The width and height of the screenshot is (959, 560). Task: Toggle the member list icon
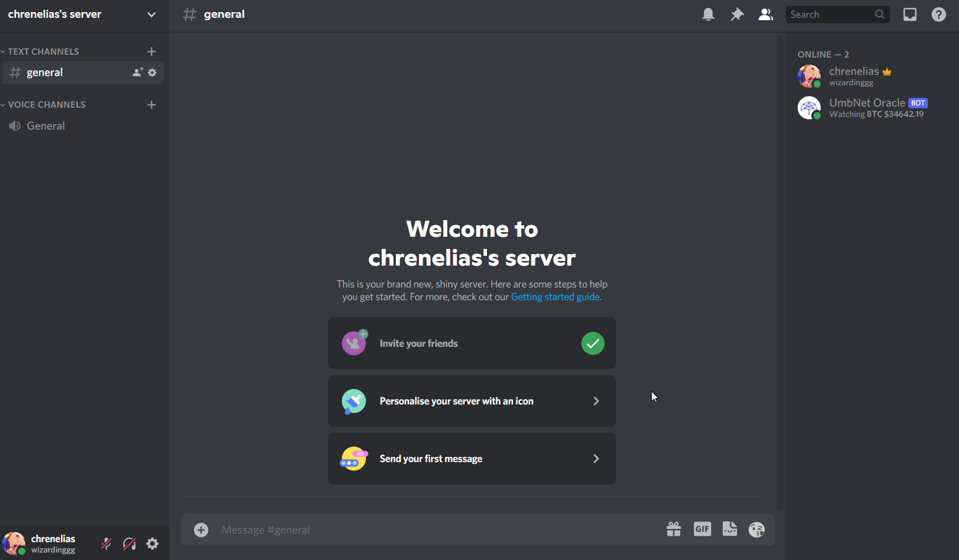pyautogui.click(x=765, y=14)
